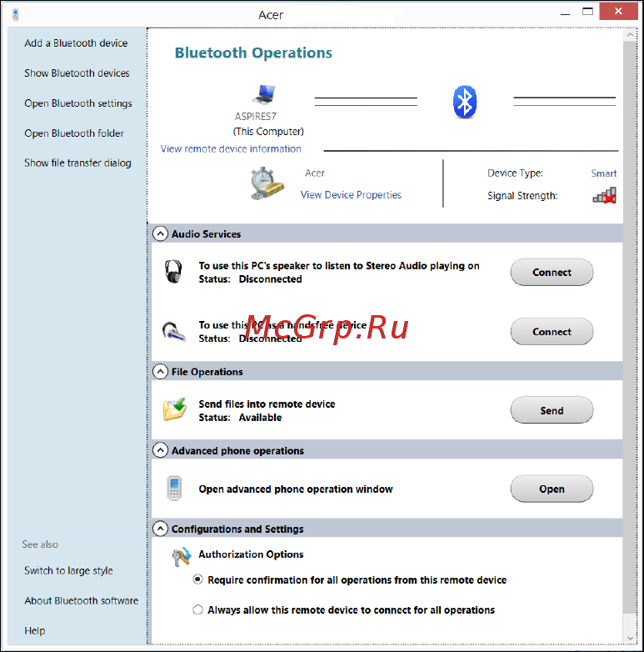Collapse the Audio Services section
This screenshot has width=644, height=652.
click(x=161, y=233)
